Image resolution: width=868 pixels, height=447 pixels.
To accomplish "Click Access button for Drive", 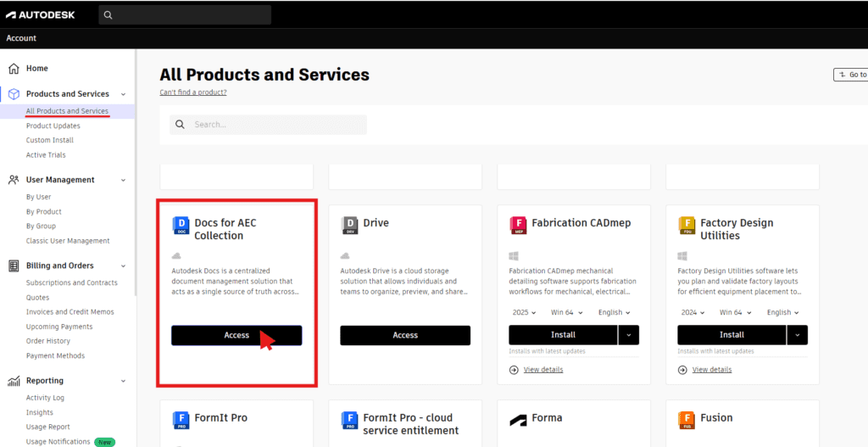I will [x=405, y=336].
